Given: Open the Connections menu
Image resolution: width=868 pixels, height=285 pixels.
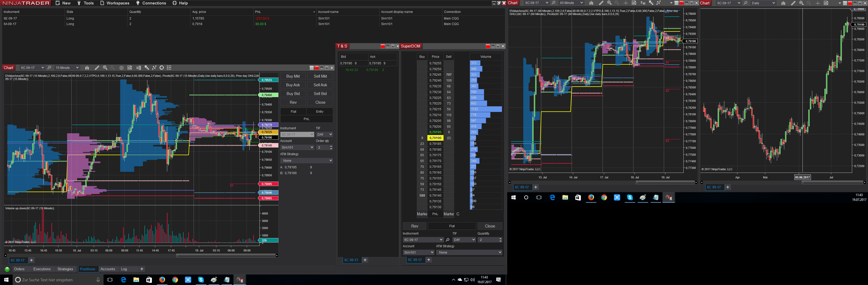Looking at the screenshot, I should click(x=151, y=3).
